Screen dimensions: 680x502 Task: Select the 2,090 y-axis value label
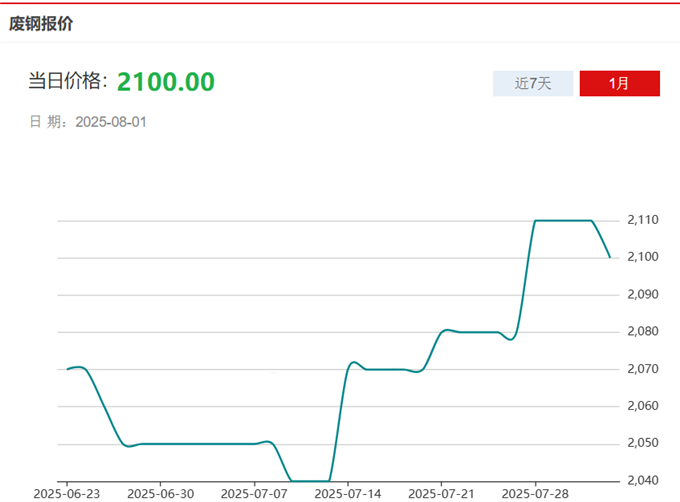[x=644, y=294]
